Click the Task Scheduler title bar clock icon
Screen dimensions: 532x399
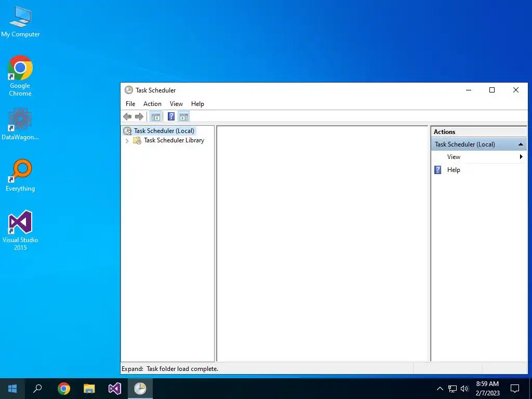tap(129, 90)
